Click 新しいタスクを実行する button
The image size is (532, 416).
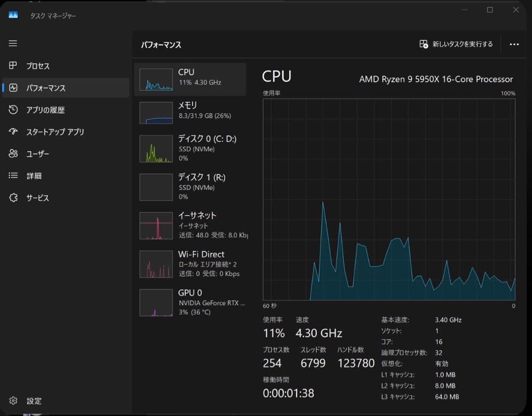point(456,44)
